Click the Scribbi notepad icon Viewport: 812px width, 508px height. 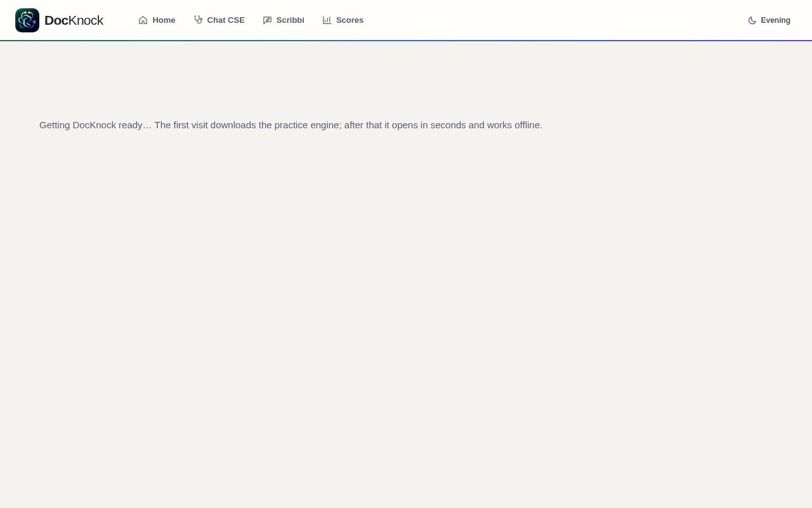[x=267, y=20]
